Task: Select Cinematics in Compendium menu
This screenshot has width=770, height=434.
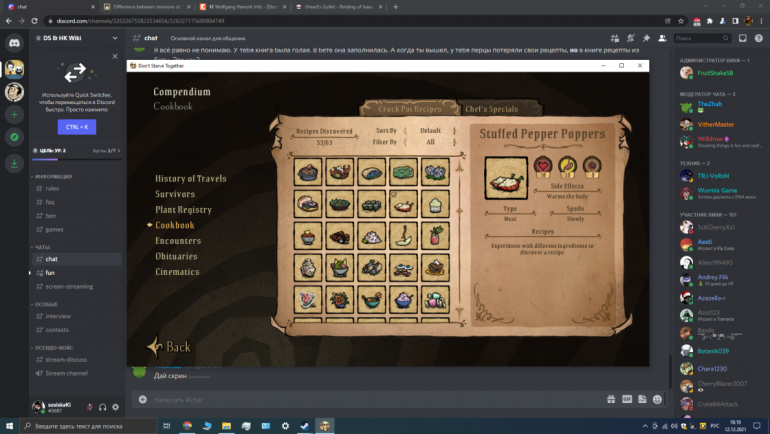Action: tap(177, 271)
